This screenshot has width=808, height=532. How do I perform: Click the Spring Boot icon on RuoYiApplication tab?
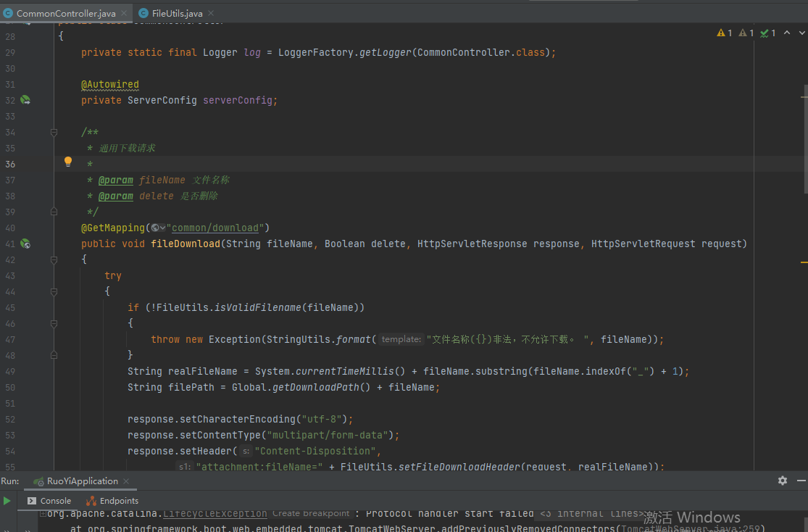[x=38, y=481]
